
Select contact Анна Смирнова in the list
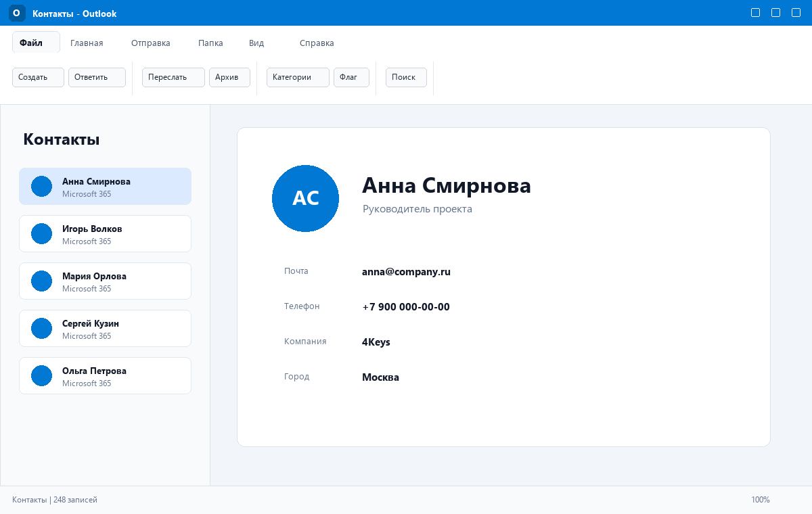click(105, 187)
